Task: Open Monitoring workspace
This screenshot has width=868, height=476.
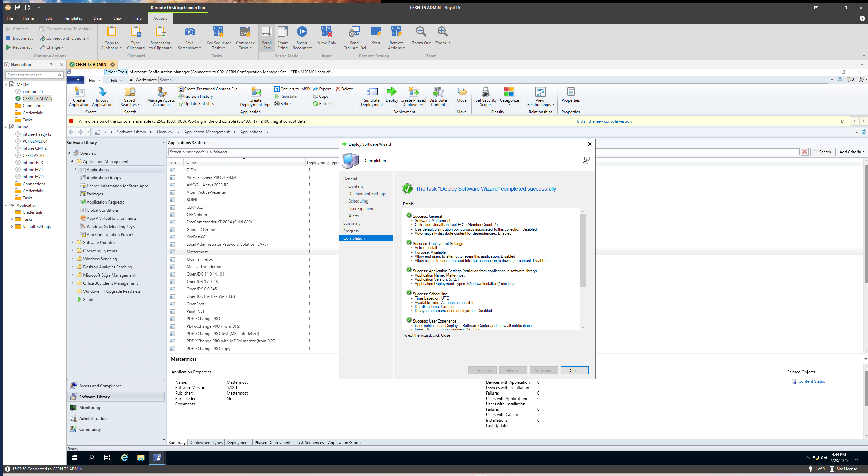Action: (116, 408)
